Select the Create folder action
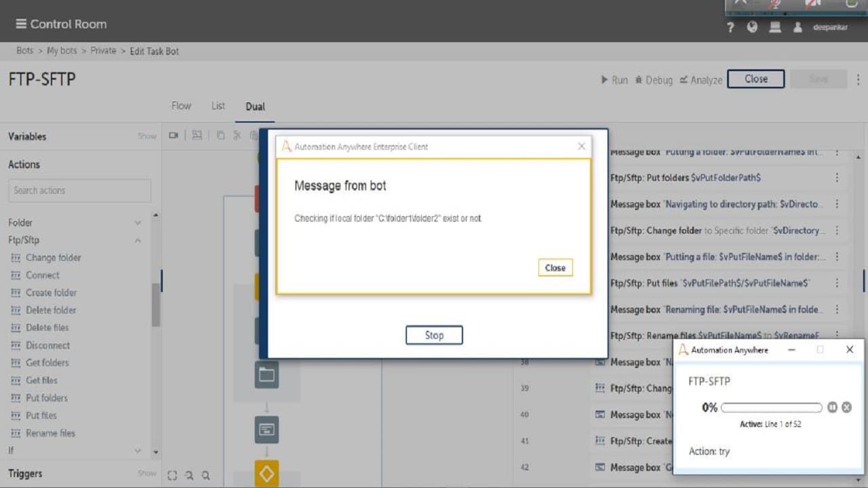Image resolution: width=868 pixels, height=488 pixels. click(51, 293)
